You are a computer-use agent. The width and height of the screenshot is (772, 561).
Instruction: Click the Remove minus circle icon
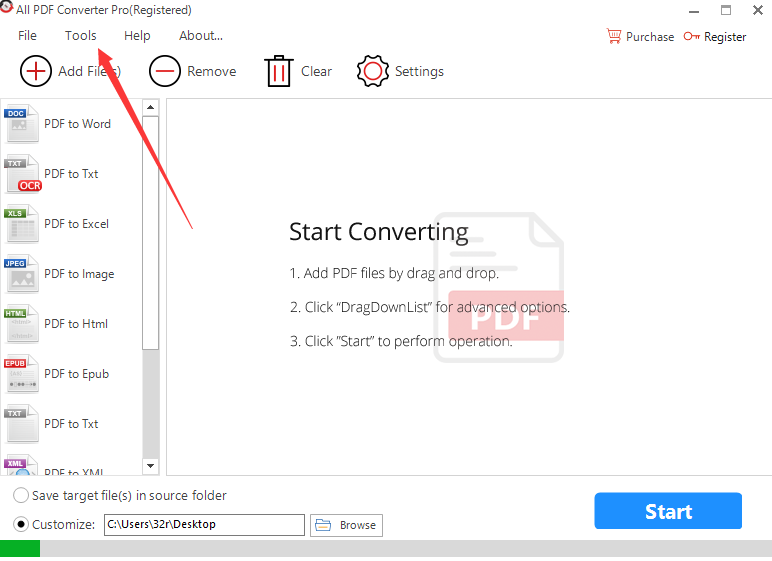click(x=164, y=71)
